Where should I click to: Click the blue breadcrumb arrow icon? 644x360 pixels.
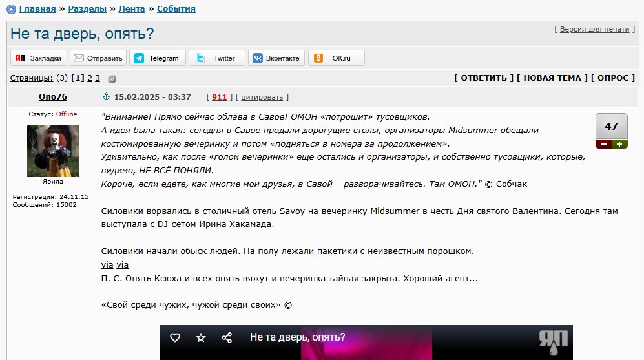[12, 9]
